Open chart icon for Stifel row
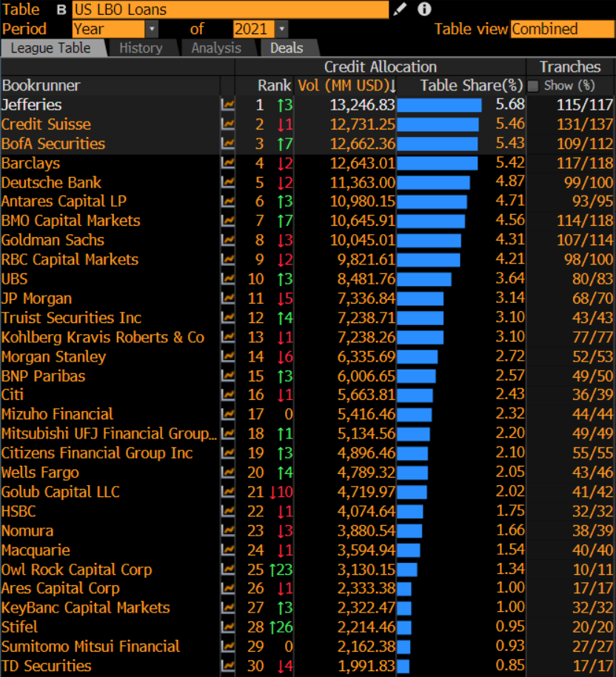616x677 pixels. tap(228, 627)
